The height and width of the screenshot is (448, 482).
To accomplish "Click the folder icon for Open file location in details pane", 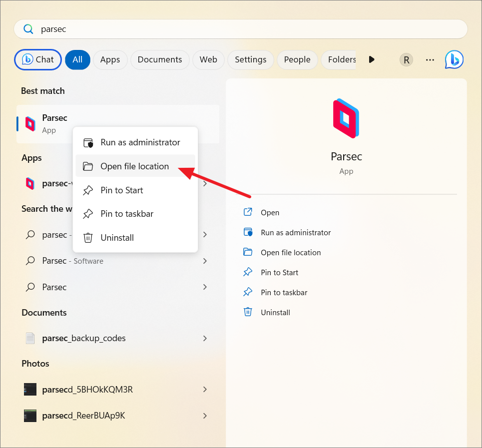I will pyautogui.click(x=248, y=252).
